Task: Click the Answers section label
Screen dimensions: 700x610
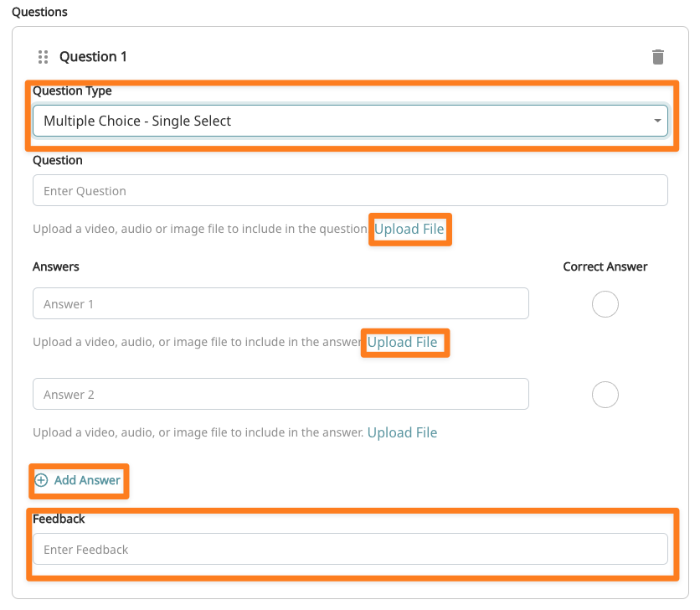Action: point(56,266)
